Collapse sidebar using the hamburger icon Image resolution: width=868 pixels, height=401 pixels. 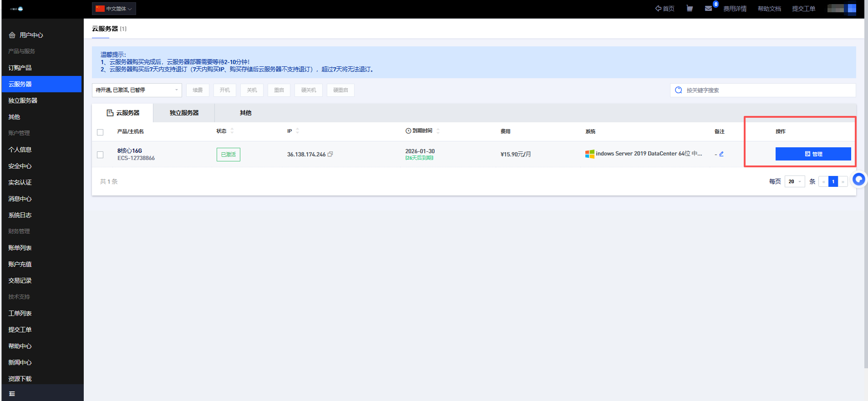(12, 394)
